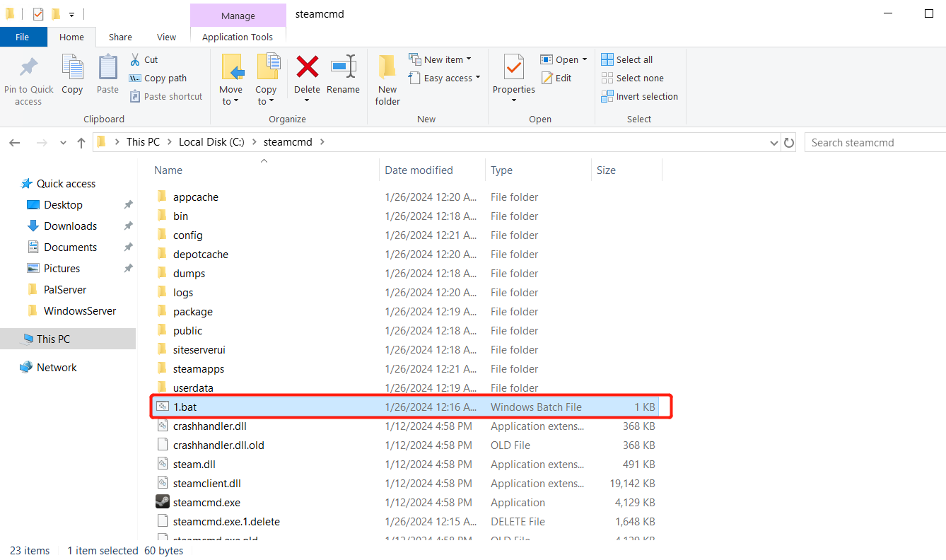Select the userdata folder
946x560 pixels.
(193, 387)
